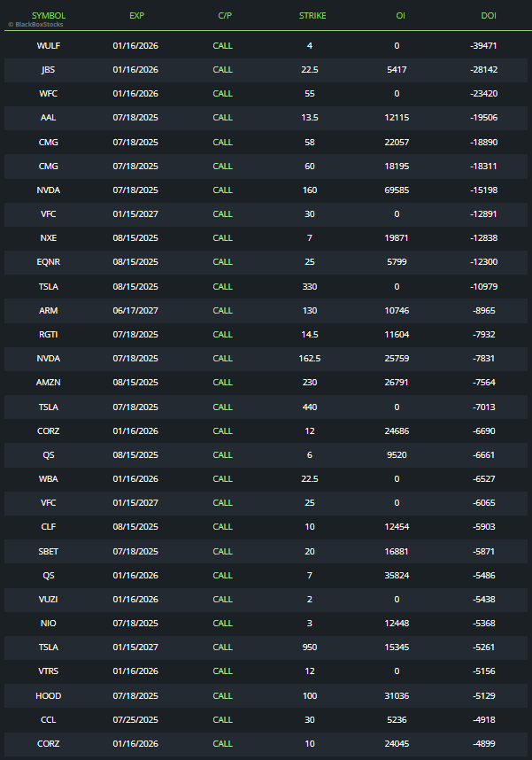Select the WFC symbol cell
Image resolution: width=532 pixels, height=760 pixels.
(x=49, y=94)
